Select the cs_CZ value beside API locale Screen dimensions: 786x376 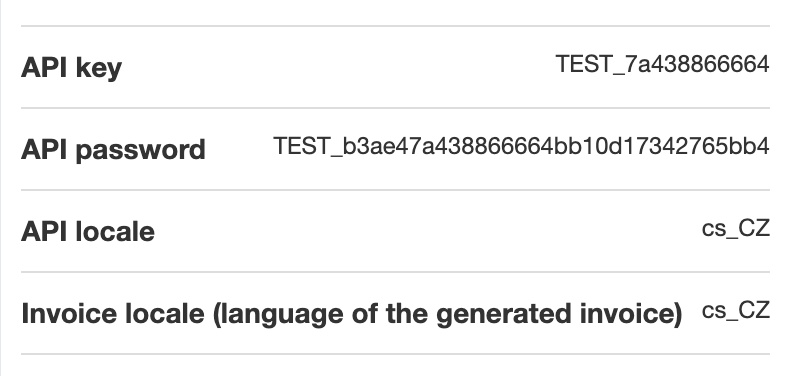point(735,229)
